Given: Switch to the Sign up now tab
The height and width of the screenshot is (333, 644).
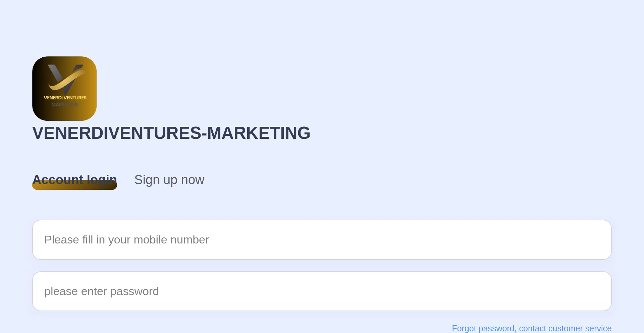Looking at the screenshot, I should pos(169,180).
